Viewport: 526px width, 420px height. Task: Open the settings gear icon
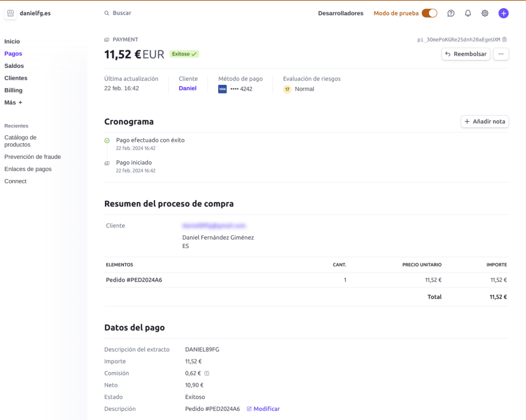(x=485, y=13)
